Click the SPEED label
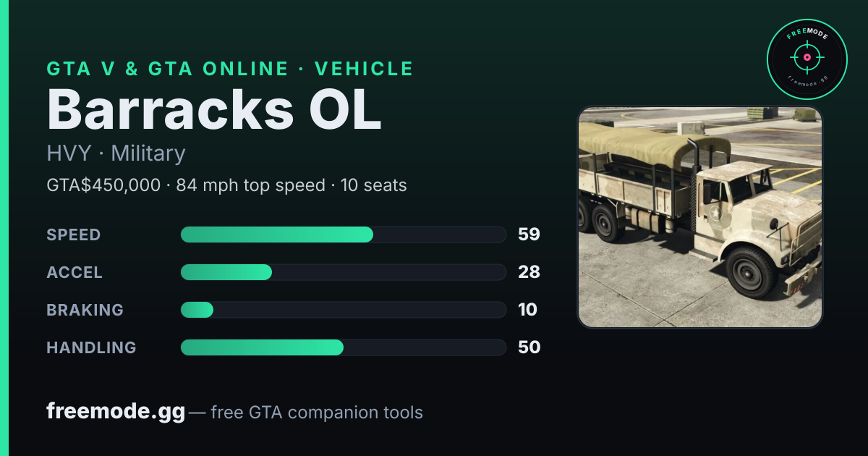Viewport: 868px width, 456px height. pos(74,235)
